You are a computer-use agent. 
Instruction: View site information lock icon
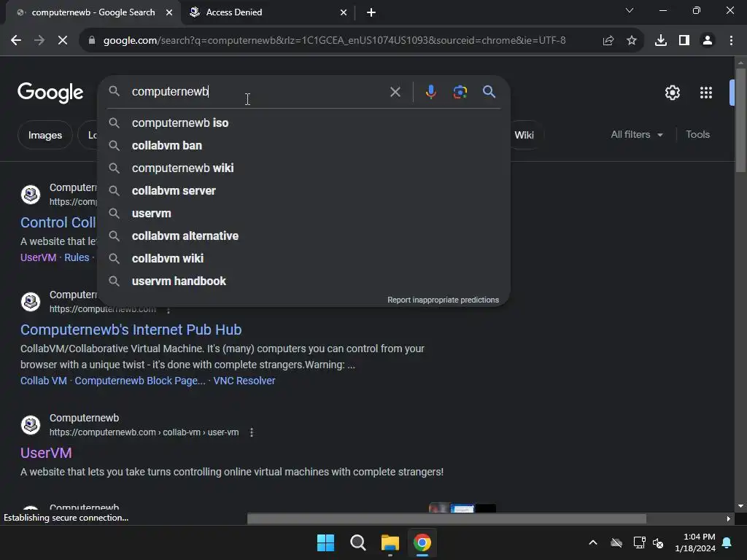click(92, 41)
